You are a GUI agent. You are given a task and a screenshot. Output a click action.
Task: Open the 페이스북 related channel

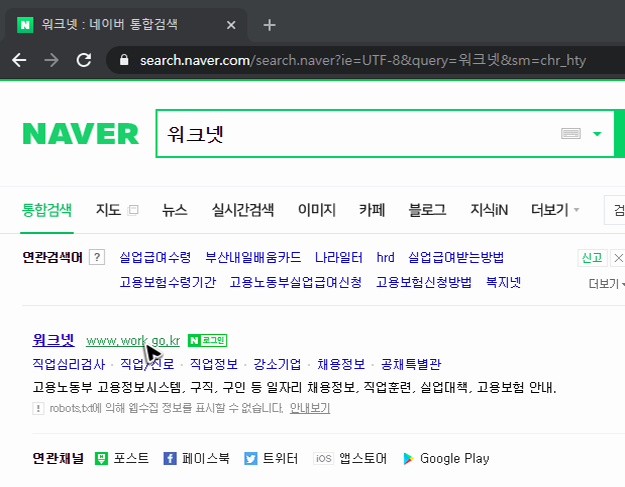coord(197,459)
